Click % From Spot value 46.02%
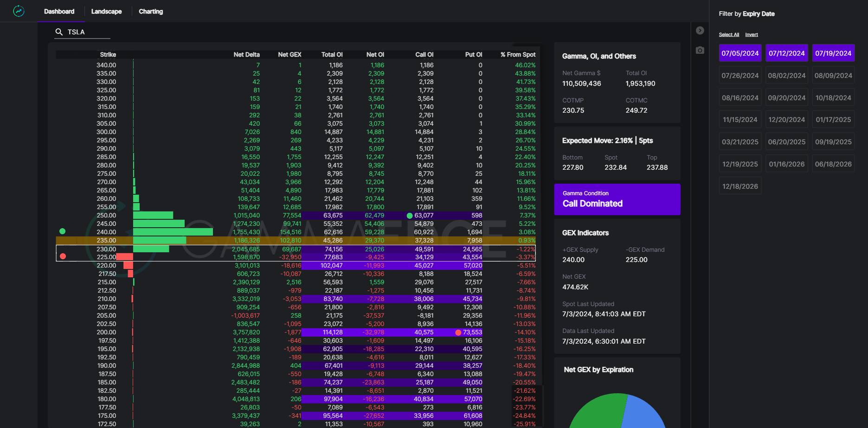868x428 pixels. [525, 65]
